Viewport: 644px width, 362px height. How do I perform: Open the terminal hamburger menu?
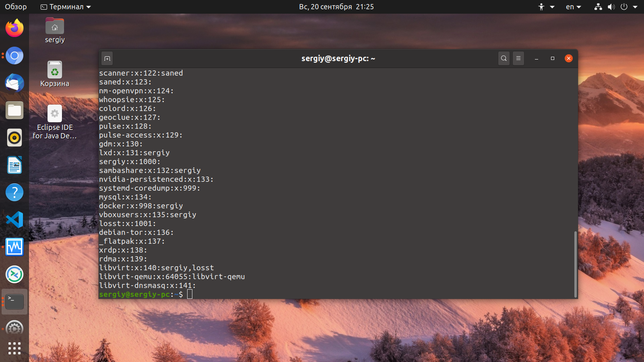pos(518,58)
